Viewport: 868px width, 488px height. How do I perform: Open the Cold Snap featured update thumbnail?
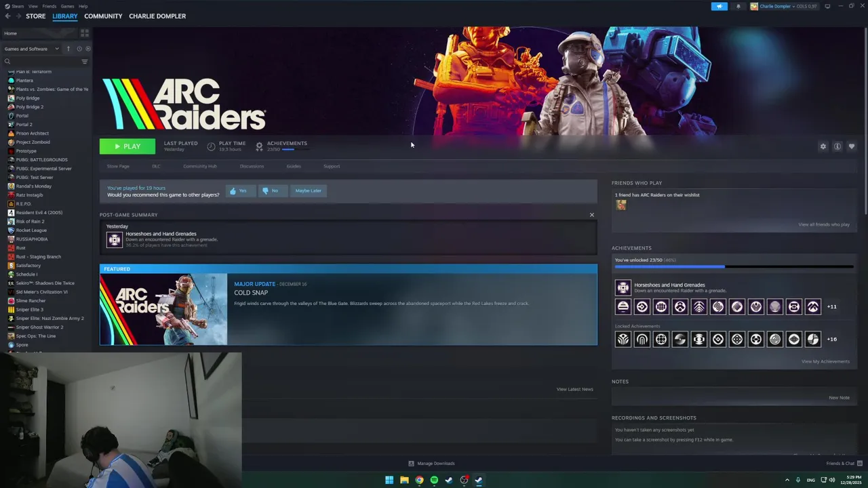[x=163, y=309]
